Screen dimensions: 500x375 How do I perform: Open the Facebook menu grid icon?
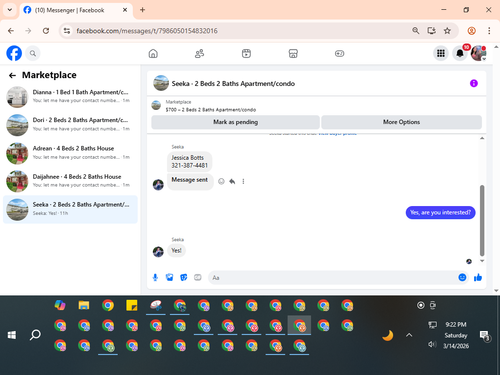click(441, 53)
